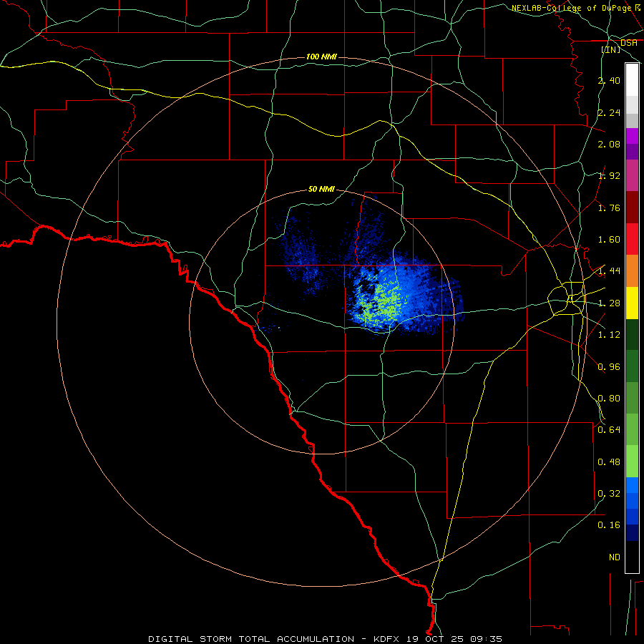This screenshot has width=644, height=644.
Task: Click the NEXLAB-College of DuPage credit text
Action: (571, 8)
